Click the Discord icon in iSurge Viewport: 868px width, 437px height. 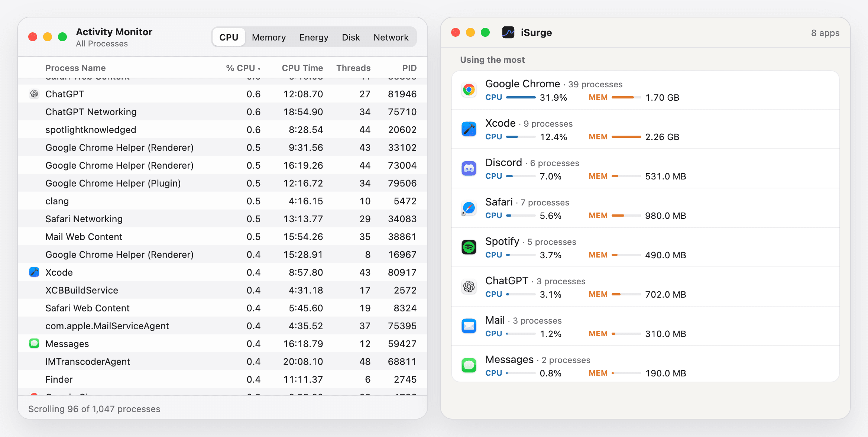[x=469, y=169]
